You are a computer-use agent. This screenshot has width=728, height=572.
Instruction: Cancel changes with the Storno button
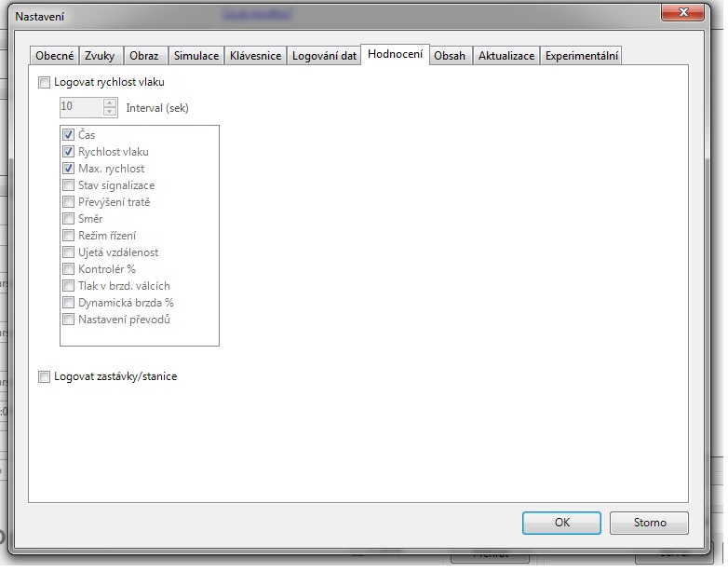(650, 523)
